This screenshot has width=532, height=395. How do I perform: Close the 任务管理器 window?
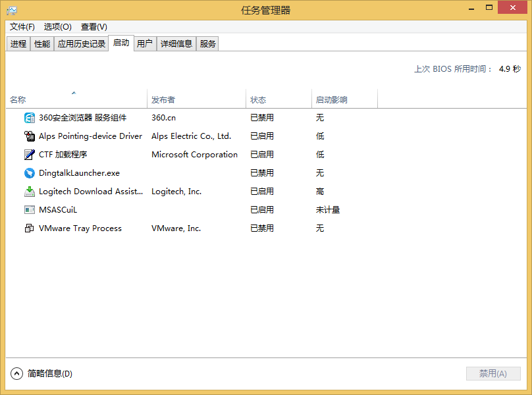pyautogui.click(x=513, y=7)
